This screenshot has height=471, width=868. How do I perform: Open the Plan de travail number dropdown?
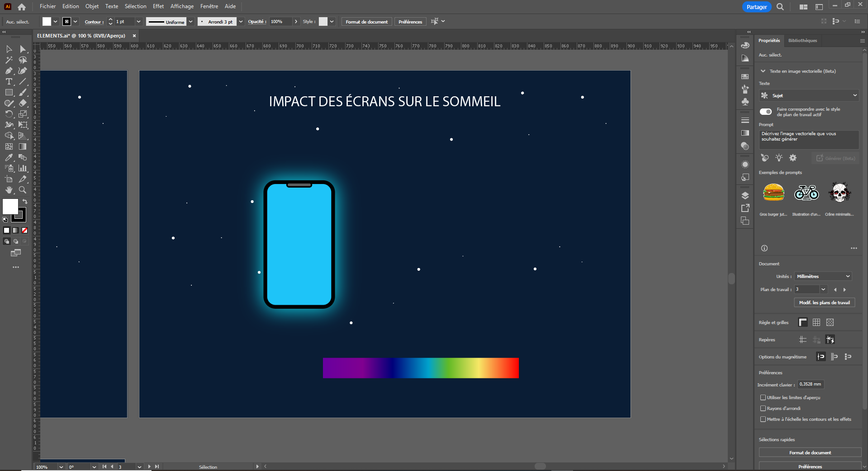pyautogui.click(x=823, y=289)
